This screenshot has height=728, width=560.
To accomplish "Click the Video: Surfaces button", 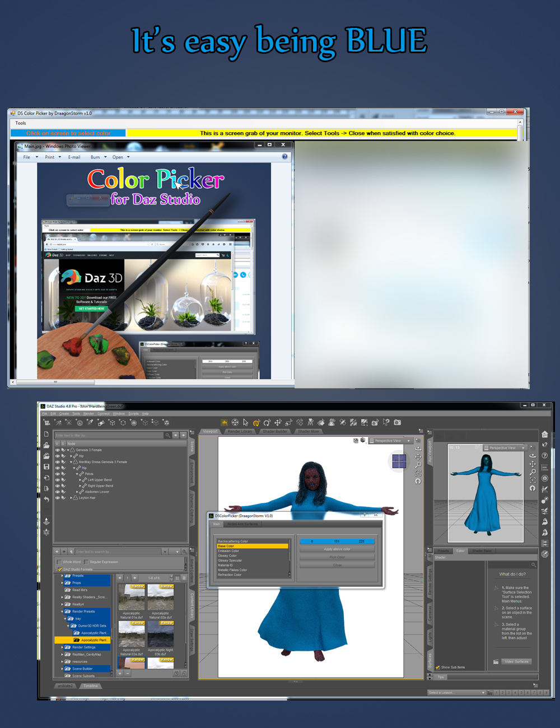I will click(516, 661).
